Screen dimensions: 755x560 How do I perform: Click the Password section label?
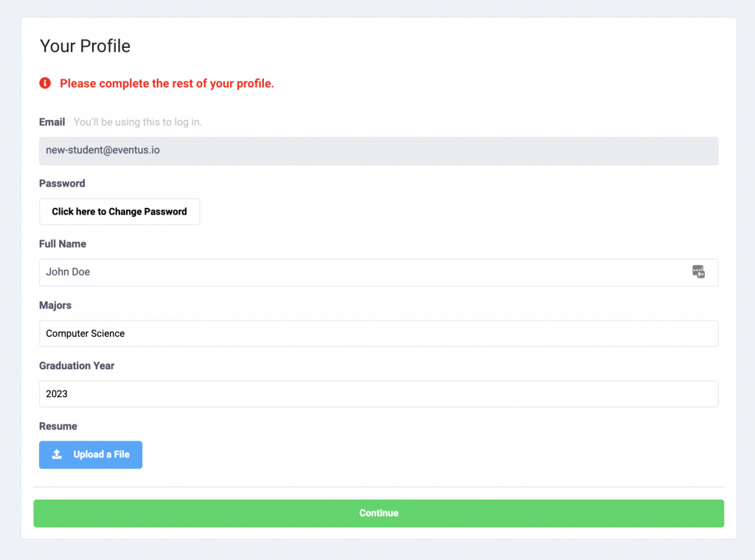click(62, 183)
